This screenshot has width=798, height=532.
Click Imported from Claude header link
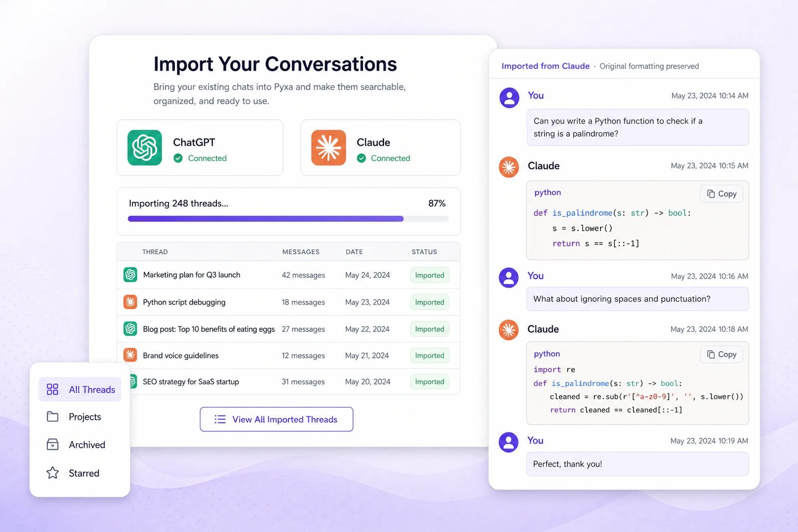click(546, 66)
